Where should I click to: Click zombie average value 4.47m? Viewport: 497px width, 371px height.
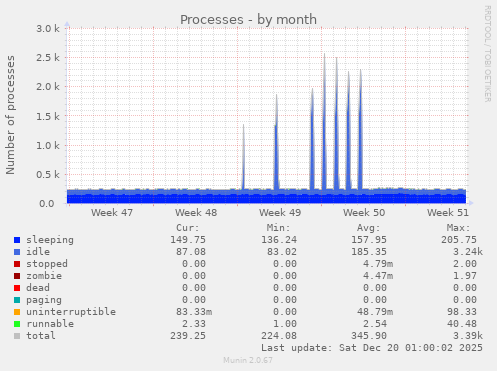(378, 276)
